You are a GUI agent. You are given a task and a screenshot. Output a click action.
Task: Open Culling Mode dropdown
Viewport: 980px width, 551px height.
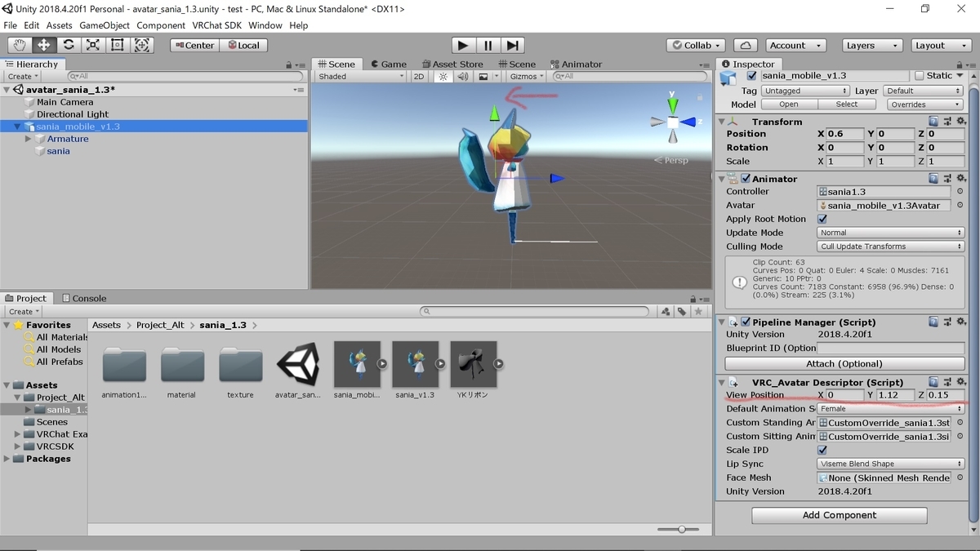pos(891,247)
